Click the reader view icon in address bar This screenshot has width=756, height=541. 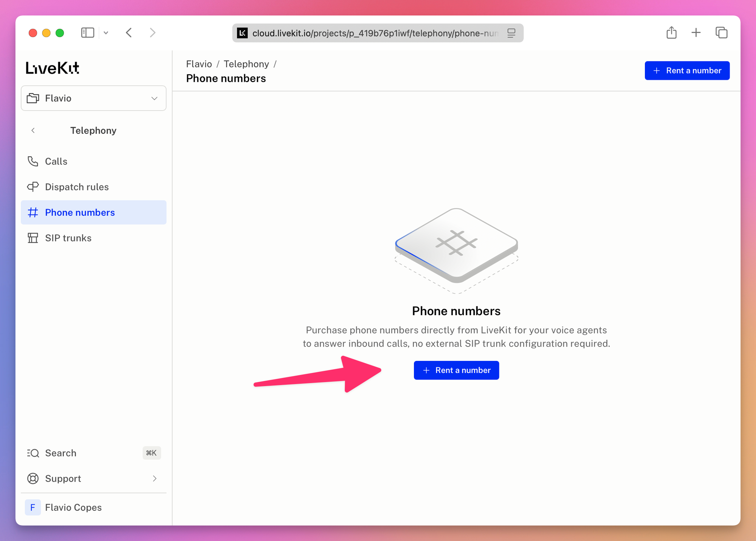coord(511,33)
